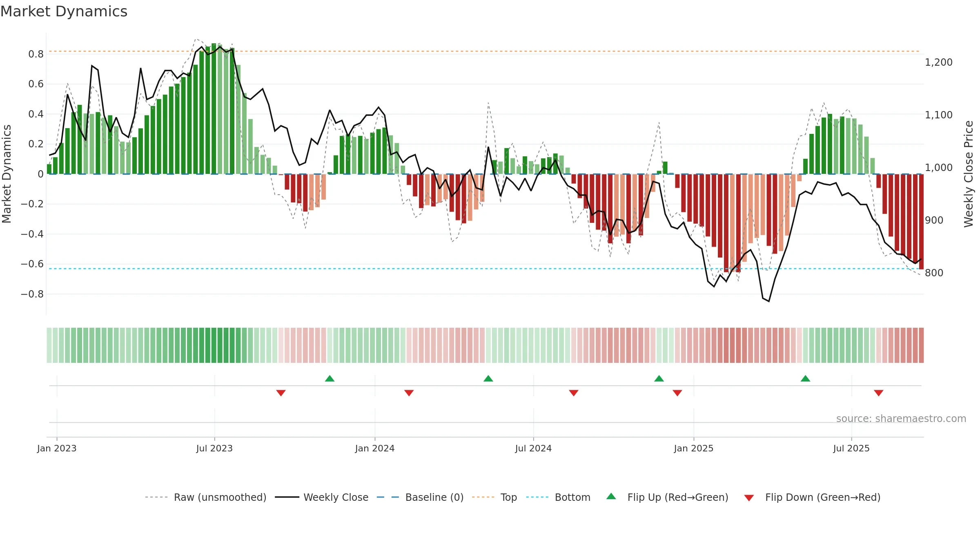Click the red flip-down marker near Sep 2023

click(x=281, y=393)
